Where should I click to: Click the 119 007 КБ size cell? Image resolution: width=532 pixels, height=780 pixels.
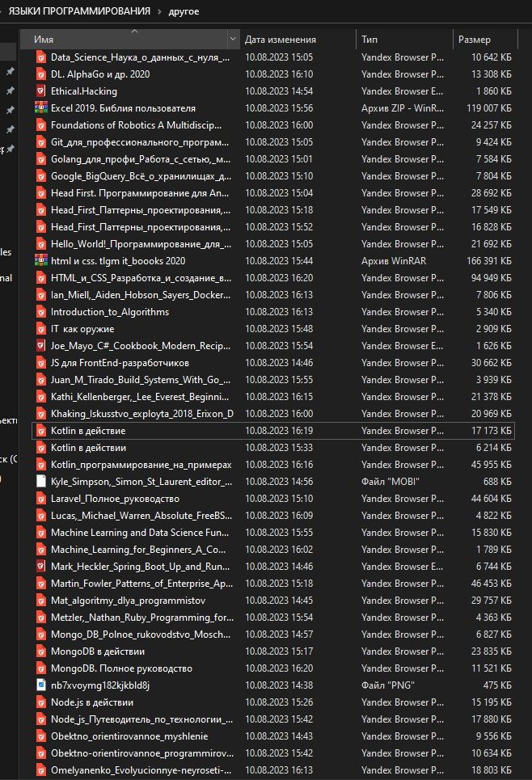[x=488, y=108]
